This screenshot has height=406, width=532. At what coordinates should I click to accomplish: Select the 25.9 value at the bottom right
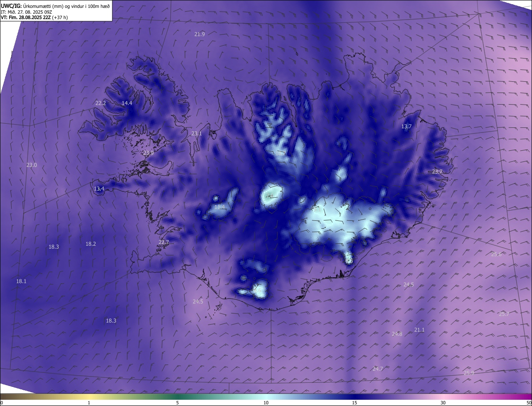click(469, 373)
